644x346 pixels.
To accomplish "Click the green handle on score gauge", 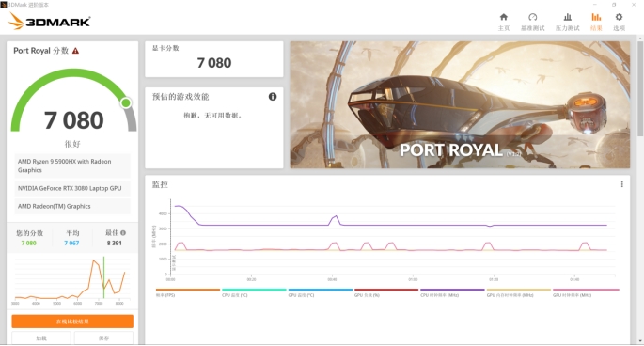I will pyautogui.click(x=126, y=102).
